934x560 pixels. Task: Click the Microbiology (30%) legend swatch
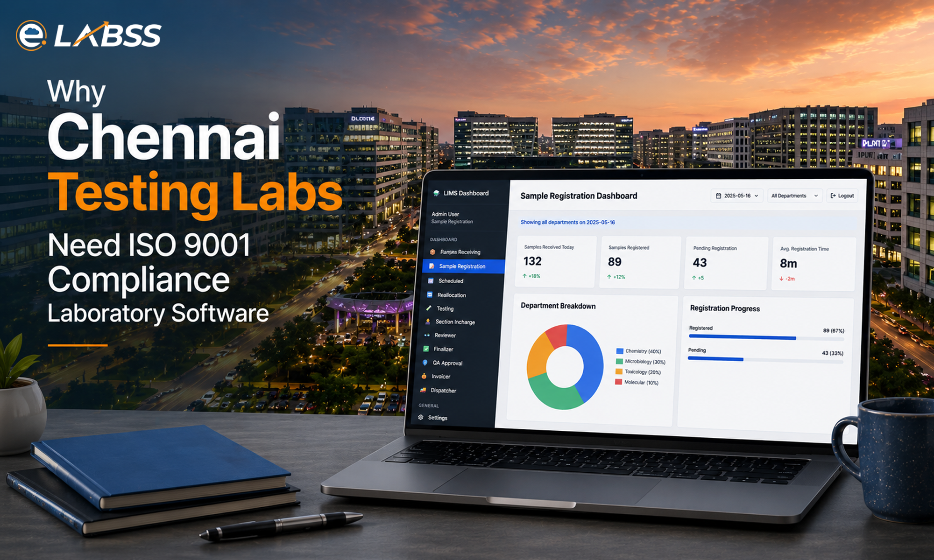[619, 361]
